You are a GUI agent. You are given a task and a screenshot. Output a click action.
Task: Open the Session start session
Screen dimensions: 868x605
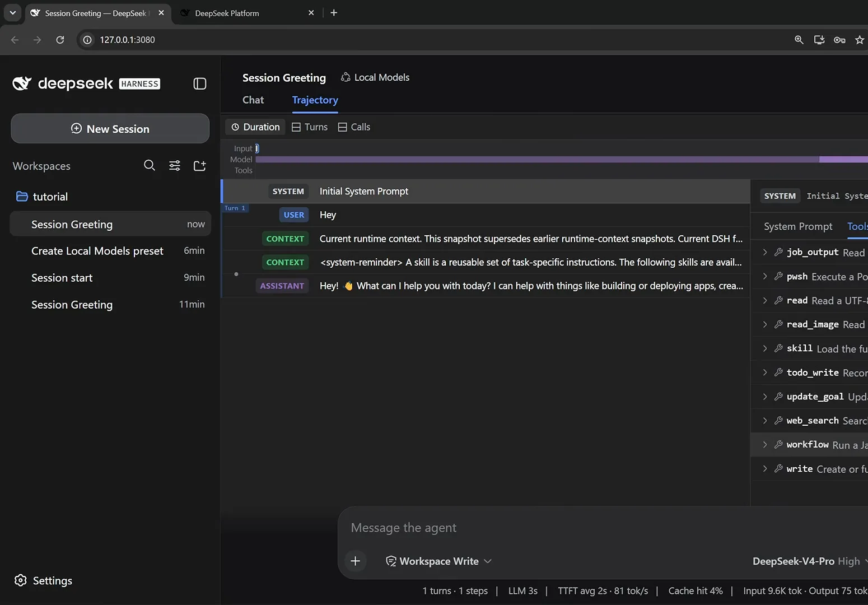tap(110, 278)
